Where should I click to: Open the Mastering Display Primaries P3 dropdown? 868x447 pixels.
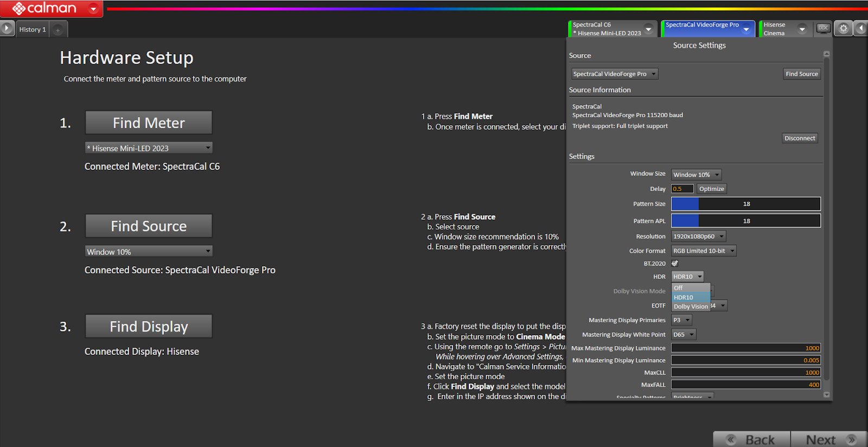pyautogui.click(x=681, y=320)
